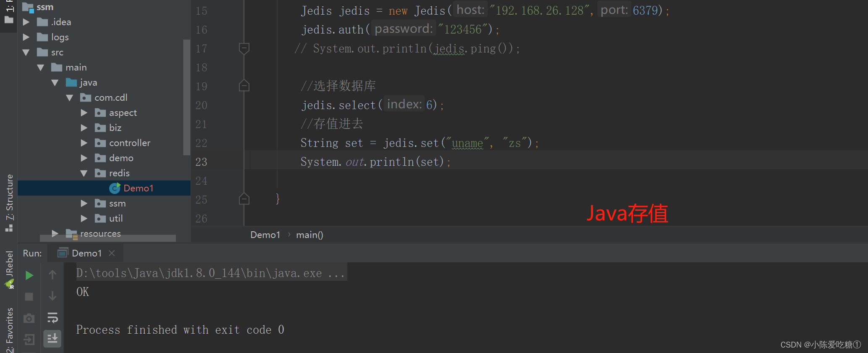
Task: Toggle code fold marker on line 25
Action: pyautogui.click(x=244, y=199)
